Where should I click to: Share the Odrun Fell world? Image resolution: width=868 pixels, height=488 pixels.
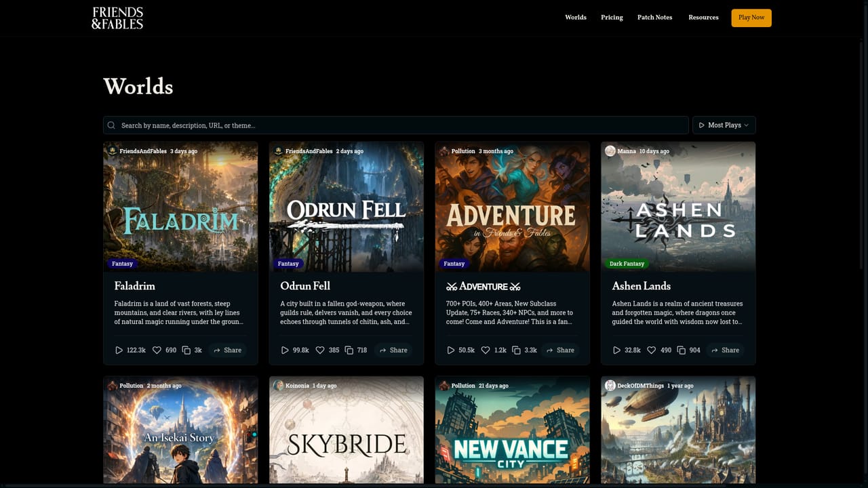point(393,350)
